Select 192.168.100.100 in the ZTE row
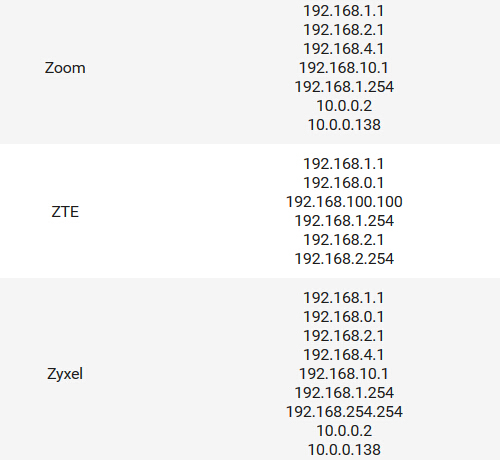This screenshot has height=460, width=500. 344,202
